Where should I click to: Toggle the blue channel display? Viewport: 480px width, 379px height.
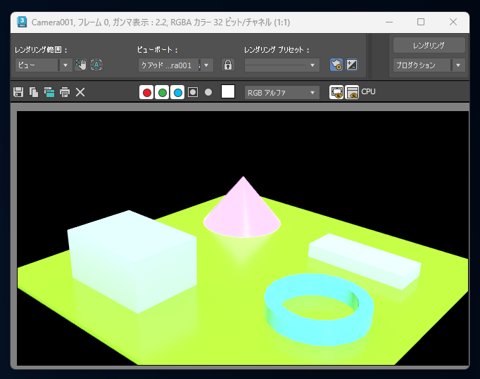click(x=178, y=92)
